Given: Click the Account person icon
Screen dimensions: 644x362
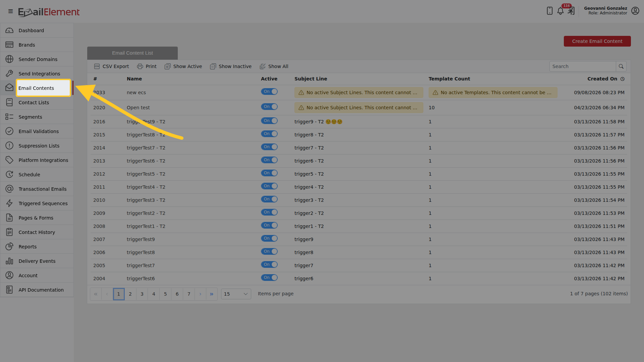Looking at the screenshot, I should (x=9, y=276).
